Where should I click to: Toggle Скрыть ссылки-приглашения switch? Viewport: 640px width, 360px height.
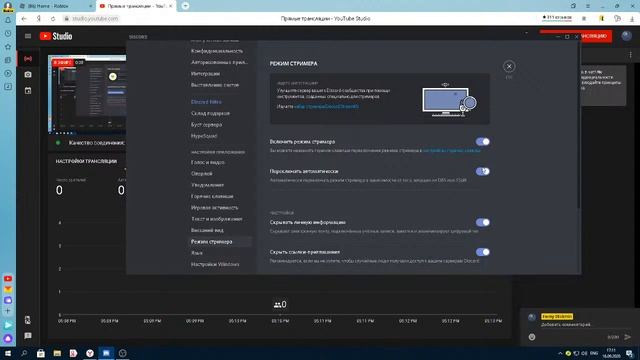pos(482,252)
